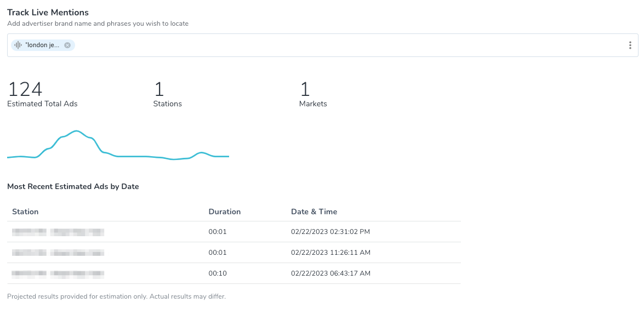Click the Date & Time column header
The image size is (644, 314).
tap(314, 212)
